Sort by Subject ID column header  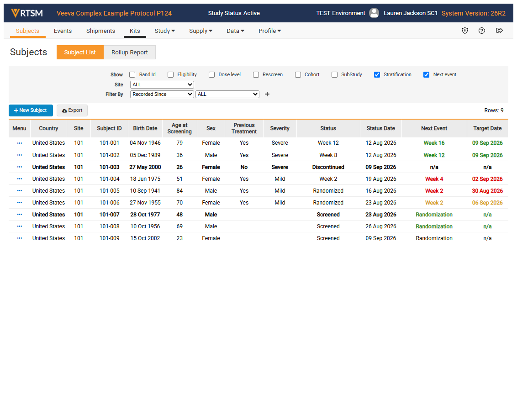(110, 128)
